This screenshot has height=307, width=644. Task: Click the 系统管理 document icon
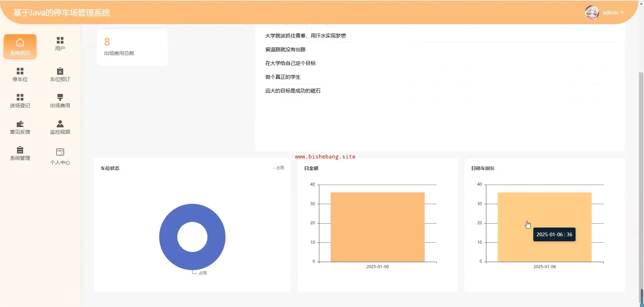pyautogui.click(x=20, y=150)
